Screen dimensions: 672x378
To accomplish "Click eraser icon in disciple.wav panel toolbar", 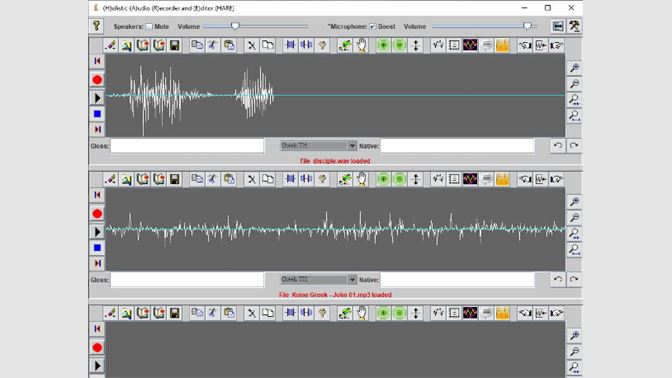I will coord(111,45).
